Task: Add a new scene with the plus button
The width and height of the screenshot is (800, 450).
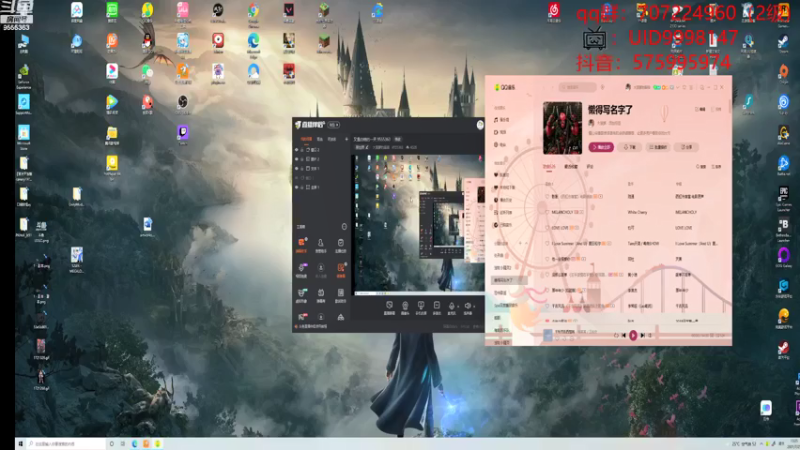Action: pyautogui.click(x=346, y=139)
